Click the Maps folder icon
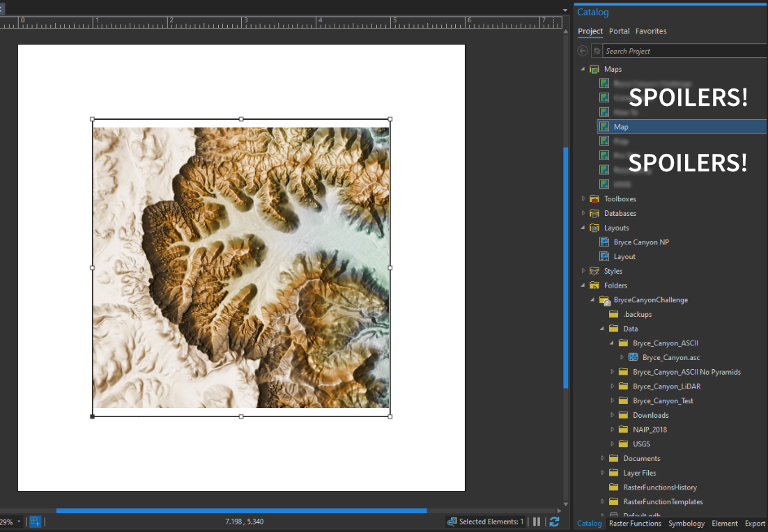Image resolution: width=768 pixels, height=532 pixels. pyautogui.click(x=594, y=69)
